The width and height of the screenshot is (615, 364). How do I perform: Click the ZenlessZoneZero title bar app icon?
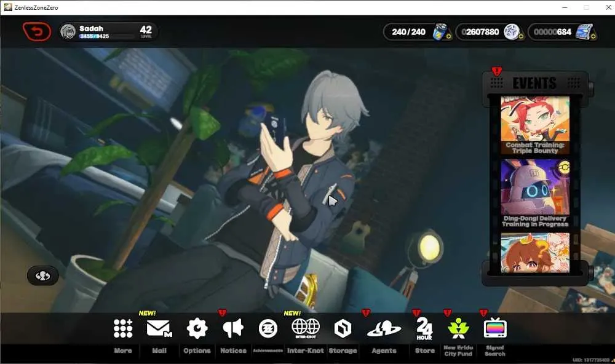point(8,7)
